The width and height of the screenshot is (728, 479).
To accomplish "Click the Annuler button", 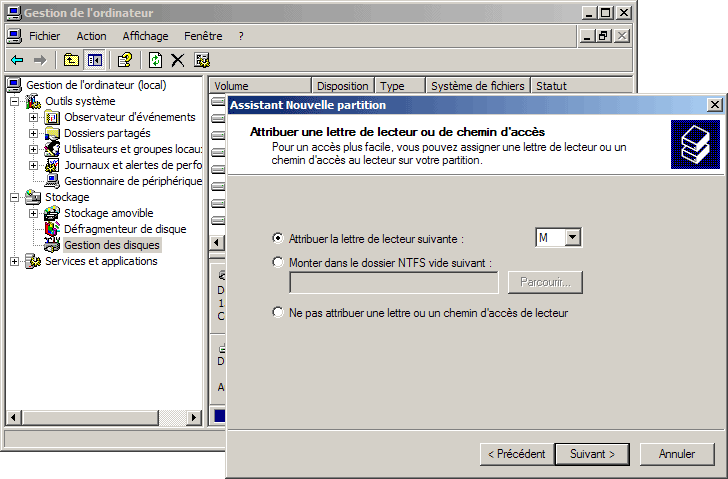I will [x=677, y=454].
